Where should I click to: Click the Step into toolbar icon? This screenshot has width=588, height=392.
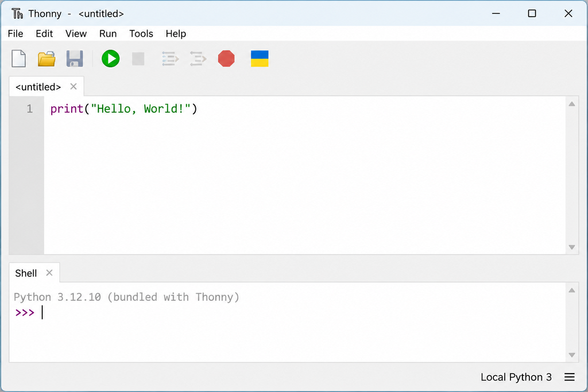pos(198,59)
